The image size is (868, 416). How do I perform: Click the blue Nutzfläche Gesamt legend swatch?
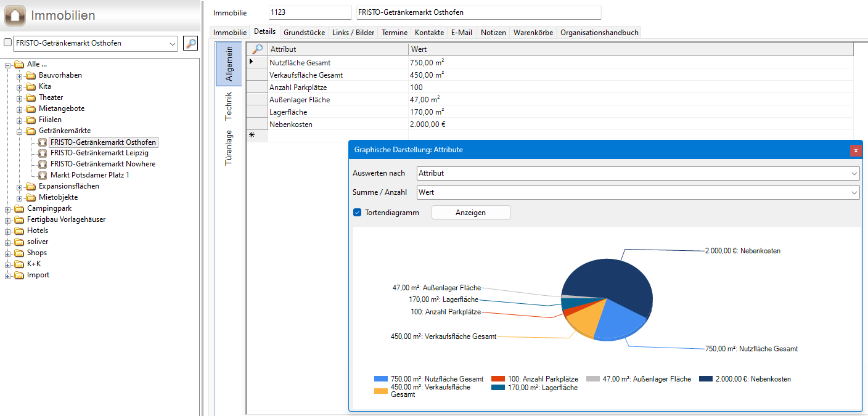381,379
